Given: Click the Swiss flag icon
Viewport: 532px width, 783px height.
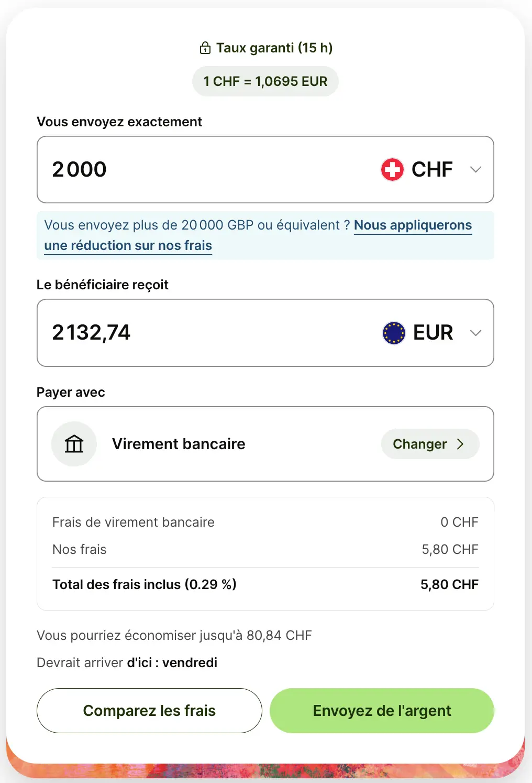Looking at the screenshot, I should (x=392, y=169).
